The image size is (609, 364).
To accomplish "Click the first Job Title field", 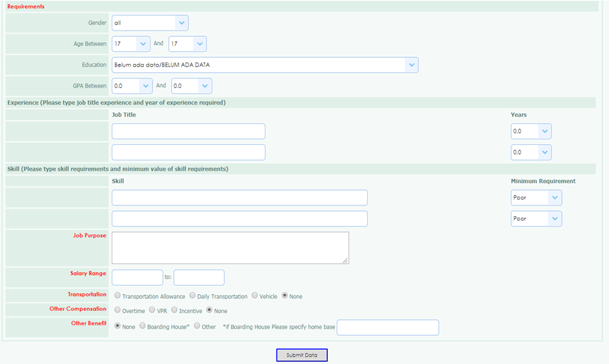I will (x=188, y=131).
